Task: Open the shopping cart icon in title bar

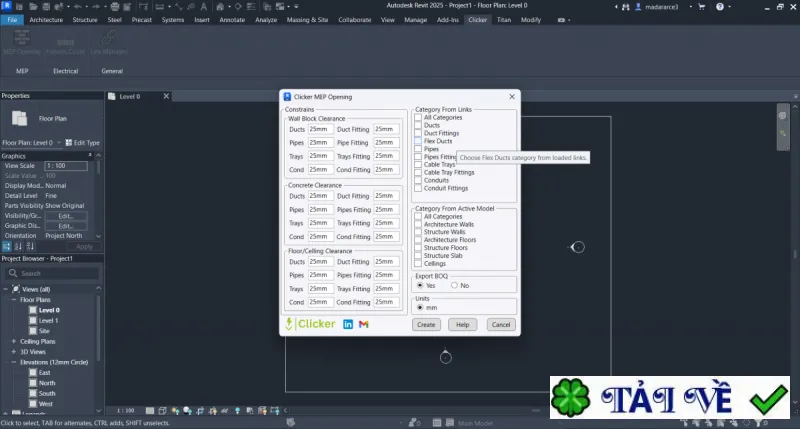Action: [x=702, y=7]
